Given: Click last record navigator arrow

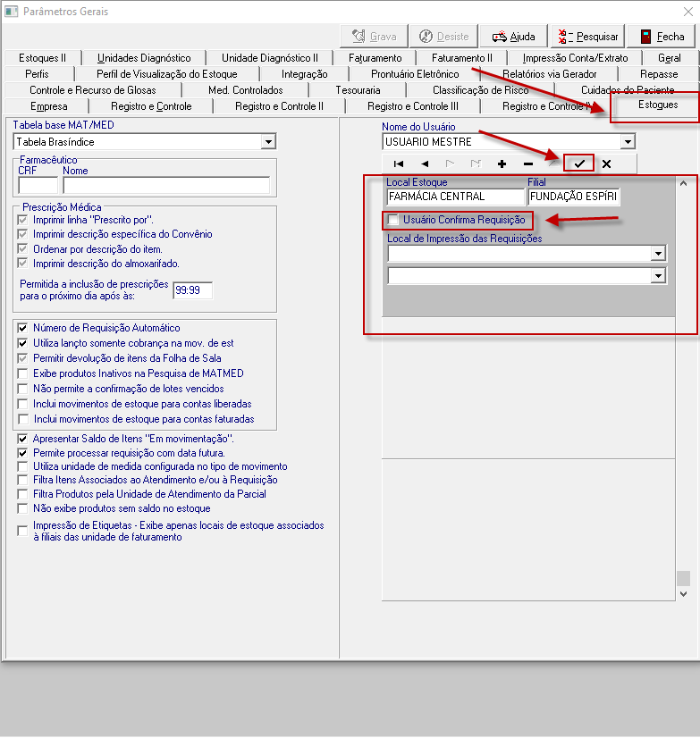Looking at the screenshot, I should (x=476, y=164).
